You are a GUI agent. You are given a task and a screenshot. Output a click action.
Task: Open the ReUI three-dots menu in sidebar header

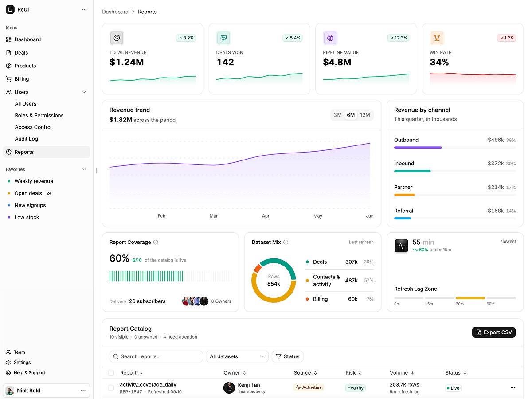click(x=84, y=9)
